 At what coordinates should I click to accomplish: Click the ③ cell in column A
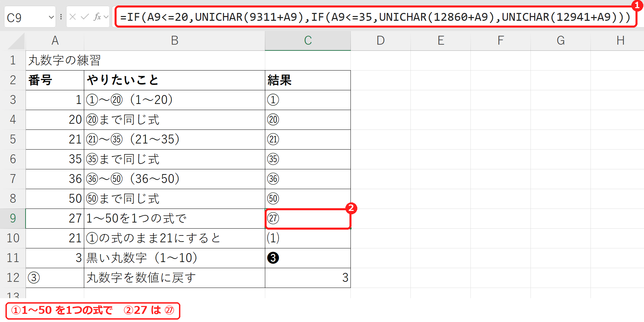coord(55,278)
